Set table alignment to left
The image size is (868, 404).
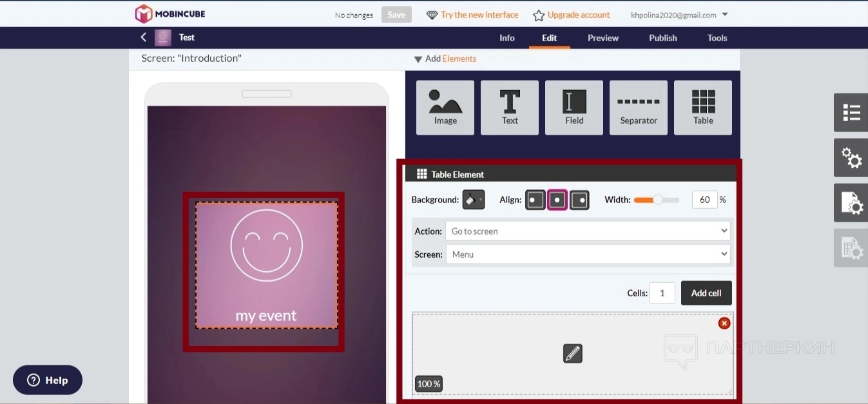coord(535,200)
